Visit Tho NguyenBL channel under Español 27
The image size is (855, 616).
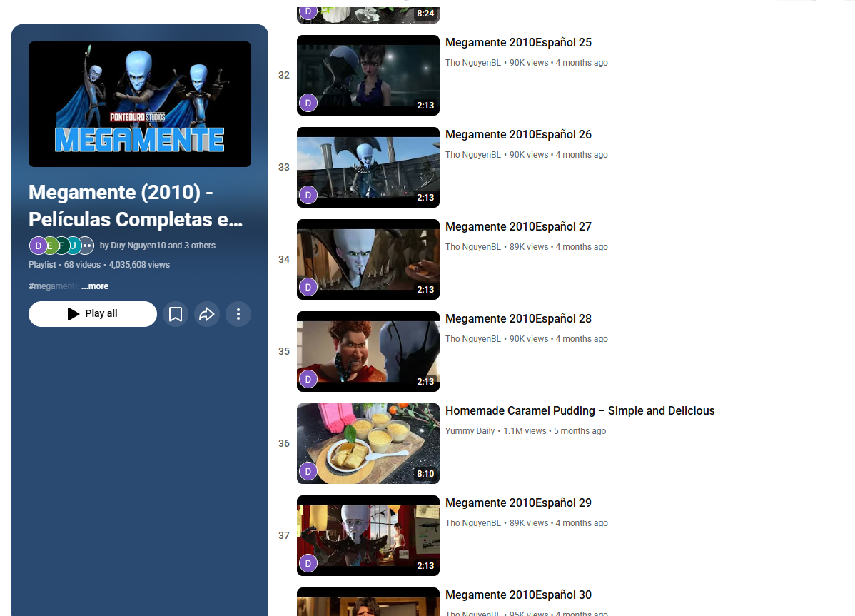pos(473,247)
